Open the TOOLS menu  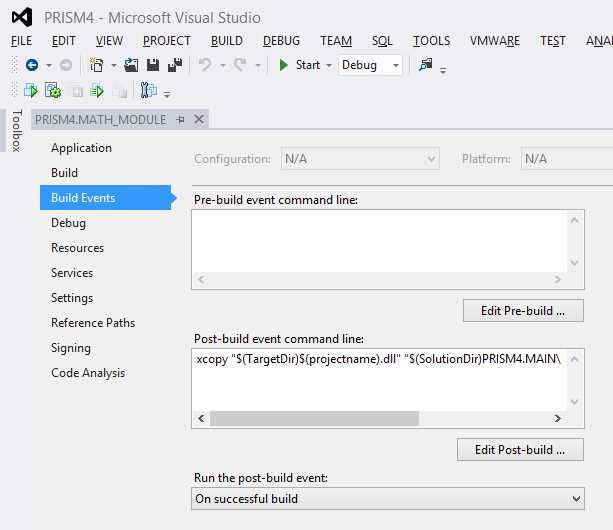coord(432,41)
